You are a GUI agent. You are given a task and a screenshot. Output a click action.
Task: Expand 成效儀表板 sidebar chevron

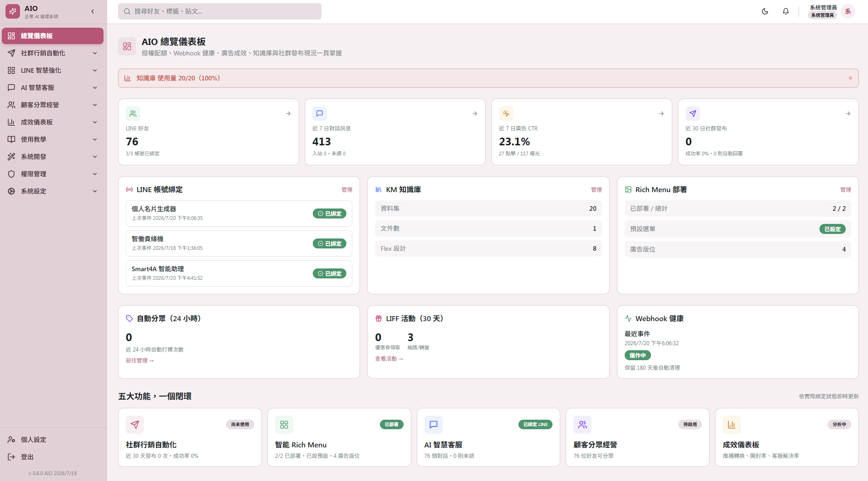pos(95,122)
